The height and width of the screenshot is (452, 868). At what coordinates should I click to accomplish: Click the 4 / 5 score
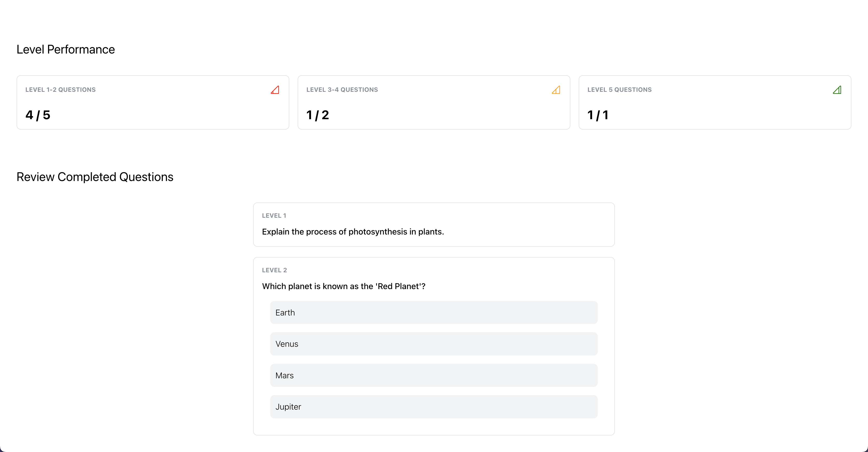tap(38, 115)
